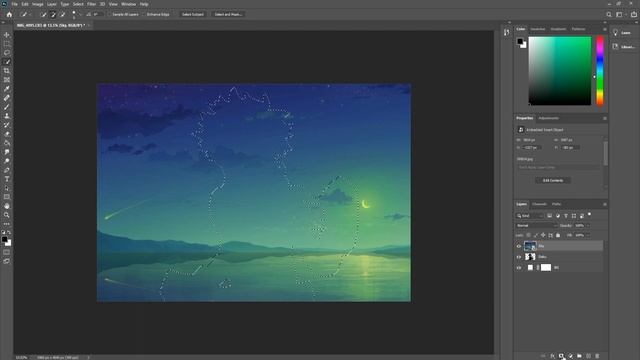Select the Frame tool

click(7, 80)
